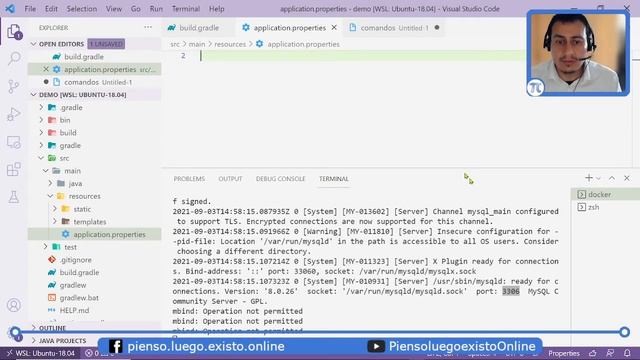Switch to the Debug Console tab

(x=280, y=179)
